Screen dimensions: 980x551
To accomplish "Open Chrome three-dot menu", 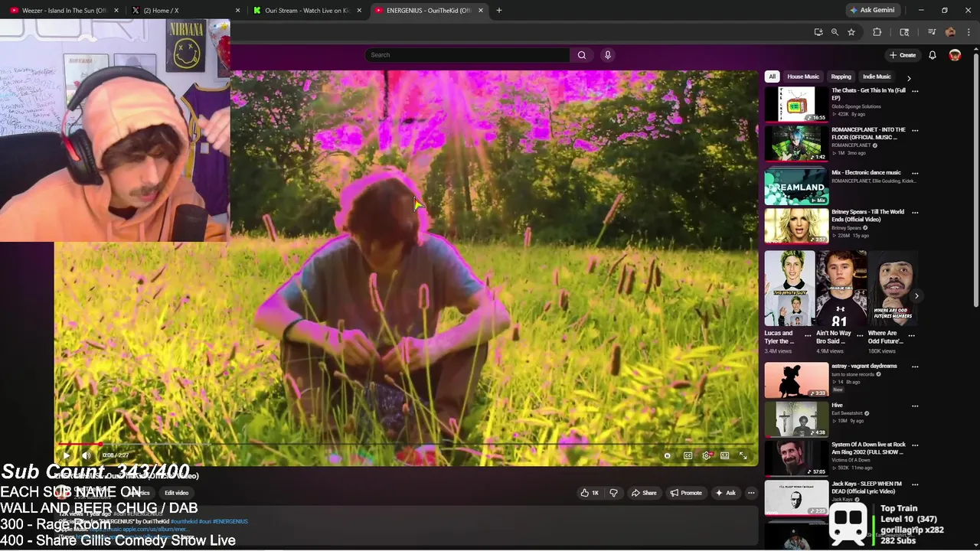I will 969,32.
